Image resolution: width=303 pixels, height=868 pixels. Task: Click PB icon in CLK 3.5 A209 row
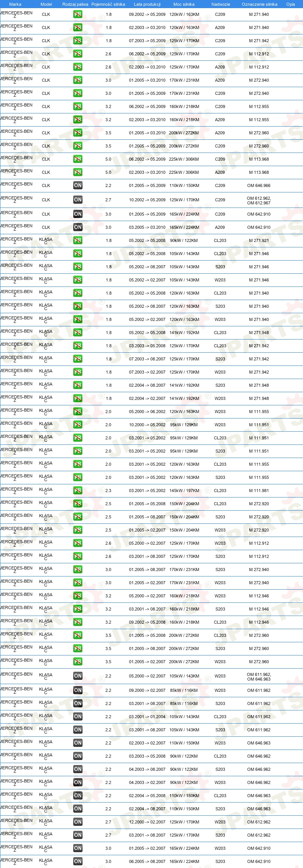[78, 133]
